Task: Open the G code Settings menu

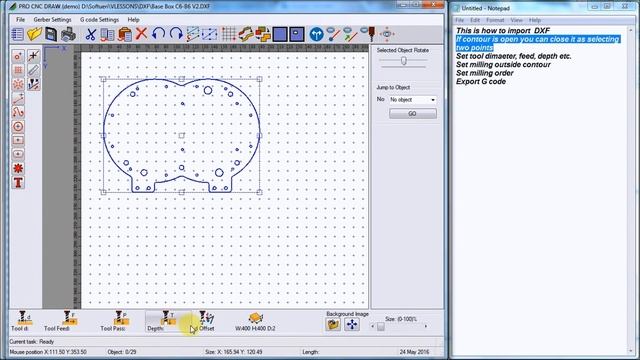Action: coord(99,20)
